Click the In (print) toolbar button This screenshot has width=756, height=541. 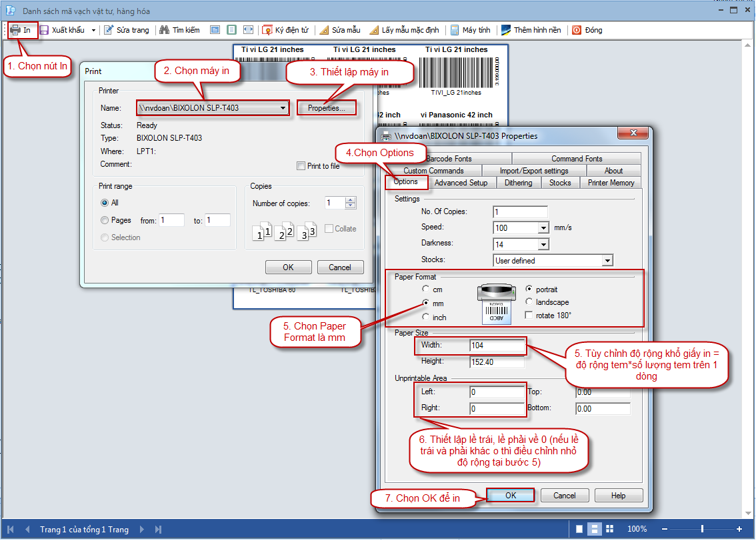[21, 30]
